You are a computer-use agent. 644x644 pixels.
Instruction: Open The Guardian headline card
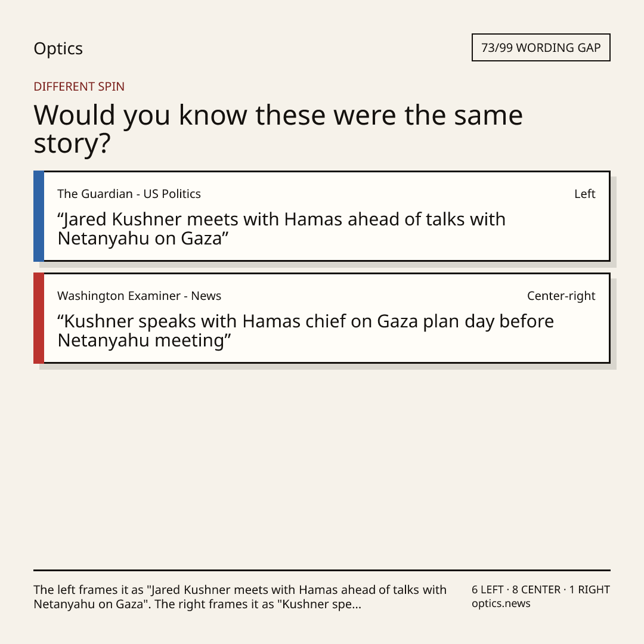pyautogui.click(x=322, y=216)
